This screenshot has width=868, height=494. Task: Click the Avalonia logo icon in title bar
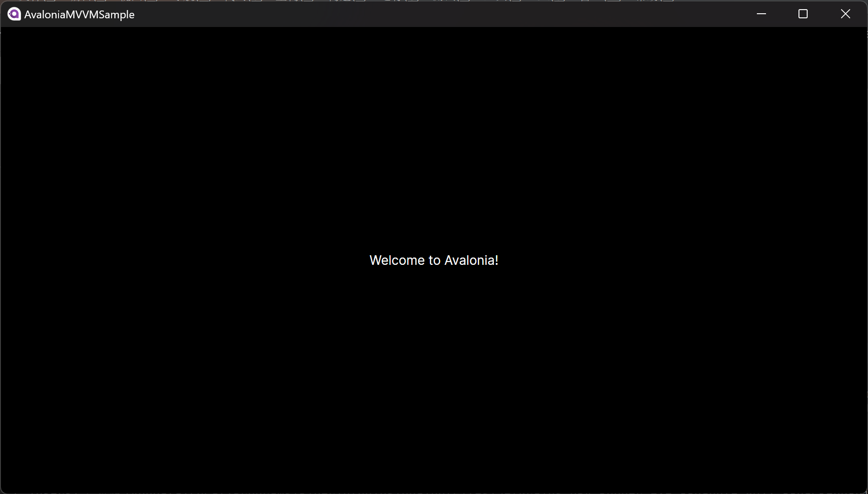click(14, 14)
